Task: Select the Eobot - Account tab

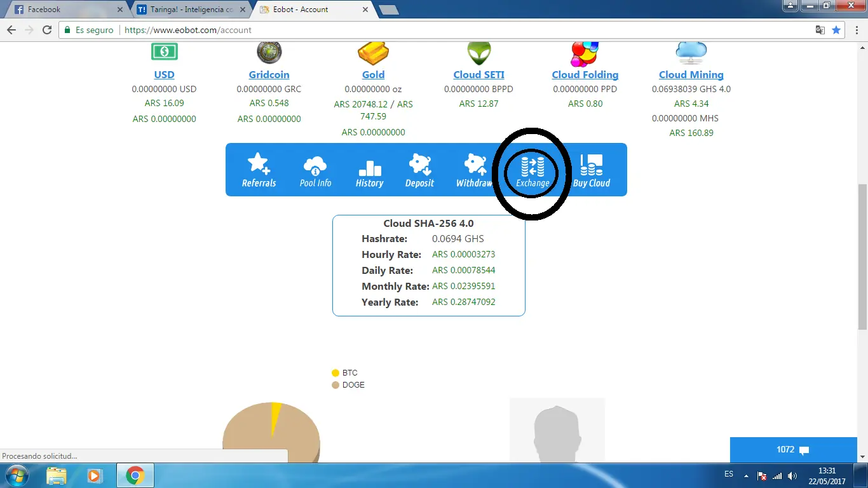Action: 311,10
